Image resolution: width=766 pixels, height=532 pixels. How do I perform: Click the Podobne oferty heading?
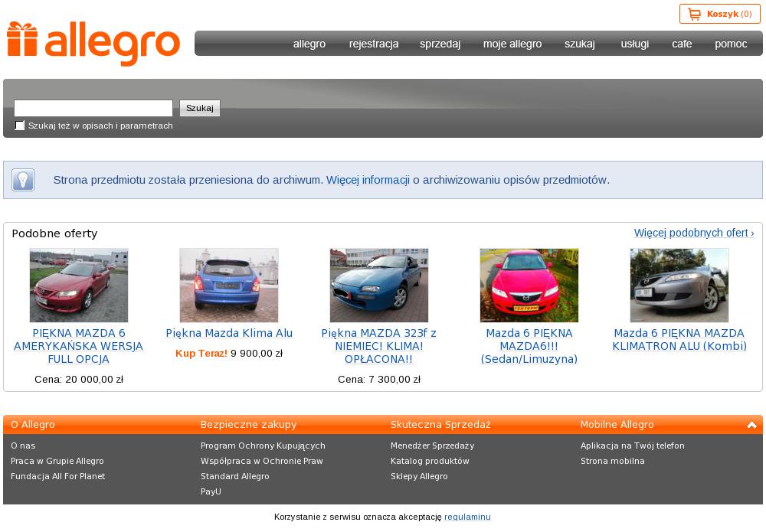(54, 233)
